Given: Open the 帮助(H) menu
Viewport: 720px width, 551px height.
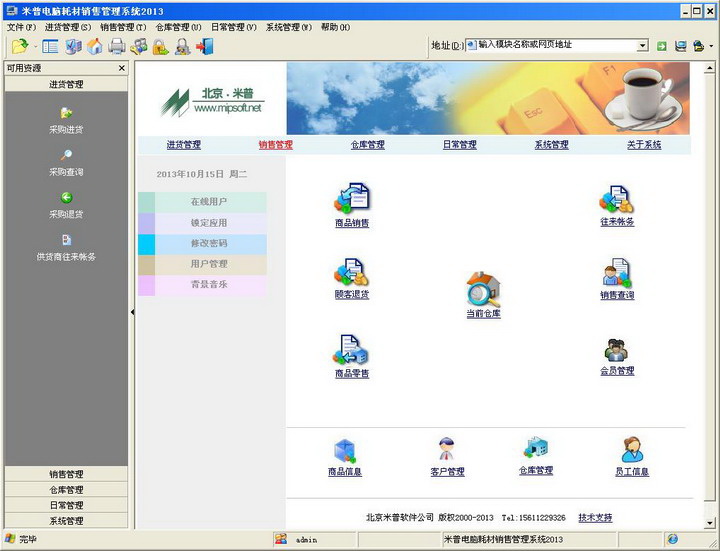Looking at the screenshot, I should (335, 27).
